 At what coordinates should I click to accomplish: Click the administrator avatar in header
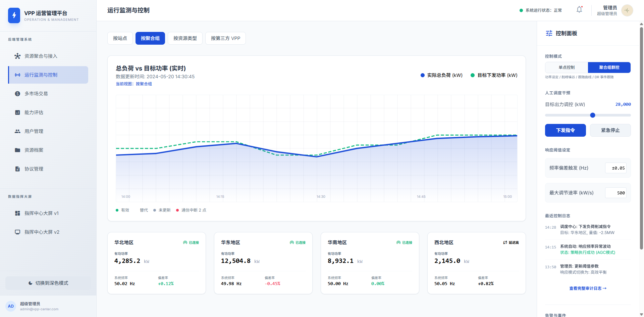click(x=627, y=10)
